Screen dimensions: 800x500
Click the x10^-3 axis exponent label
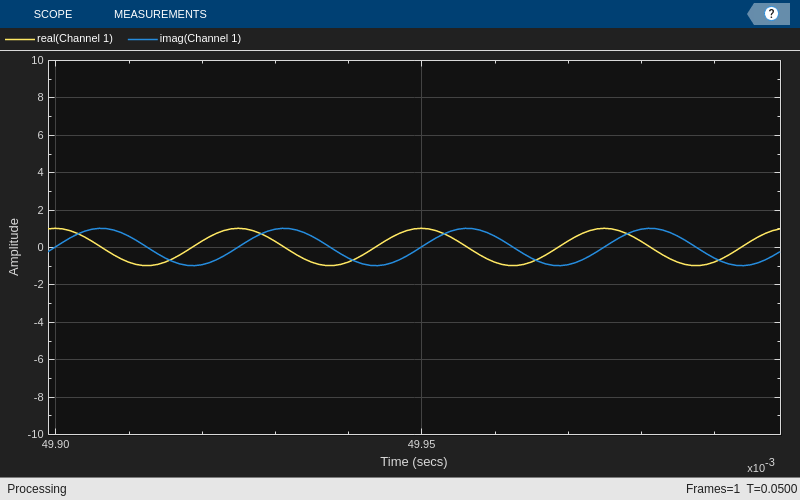[x=760, y=466]
